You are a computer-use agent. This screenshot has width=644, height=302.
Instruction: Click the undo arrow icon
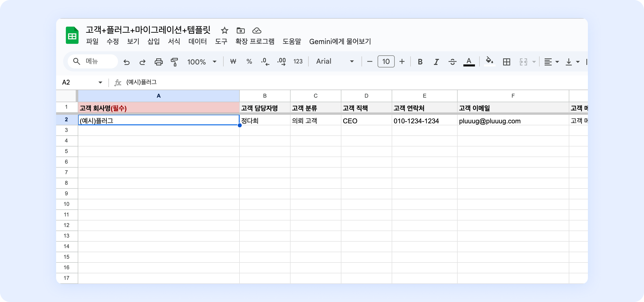127,62
